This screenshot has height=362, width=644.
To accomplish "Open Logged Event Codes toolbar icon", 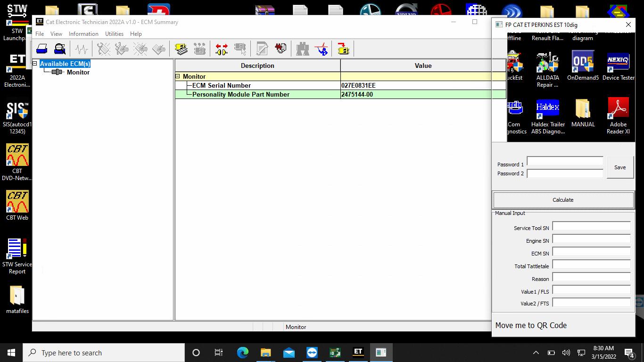I will point(158,49).
